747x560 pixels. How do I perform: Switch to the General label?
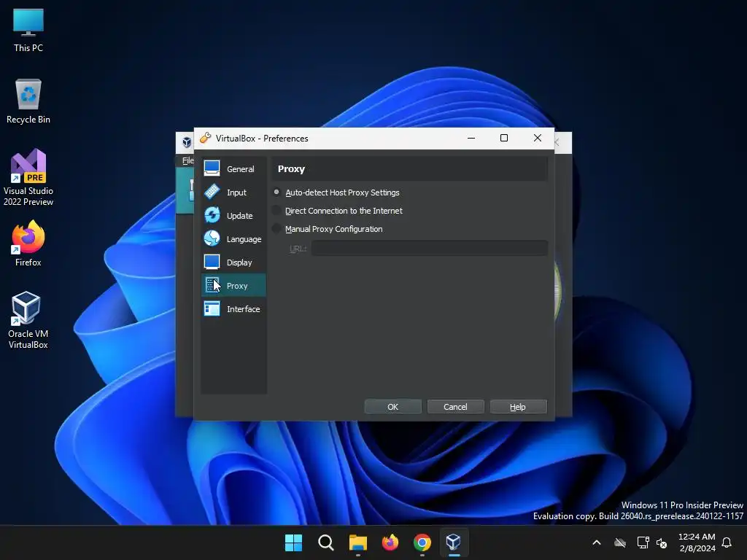[241, 169]
